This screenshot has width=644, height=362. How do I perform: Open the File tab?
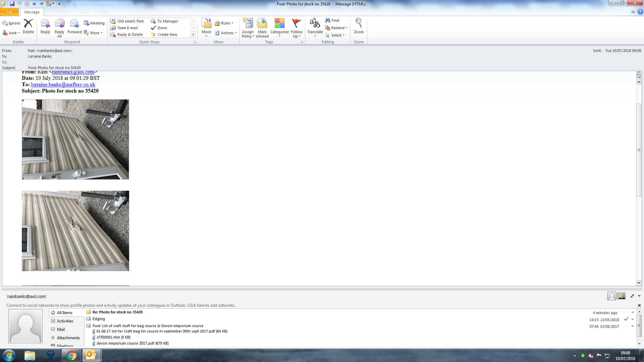point(9,12)
